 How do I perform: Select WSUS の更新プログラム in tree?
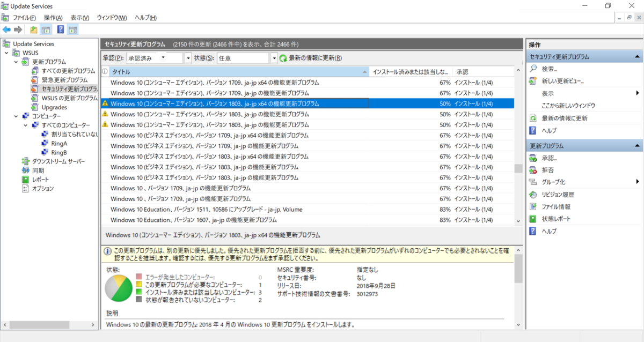pyautogui.click(x=70, y=98)
